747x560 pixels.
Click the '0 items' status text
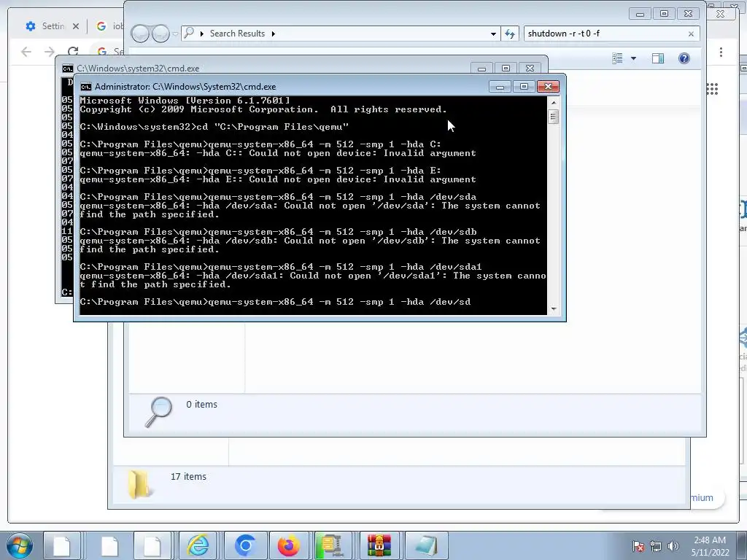point(201,404)
